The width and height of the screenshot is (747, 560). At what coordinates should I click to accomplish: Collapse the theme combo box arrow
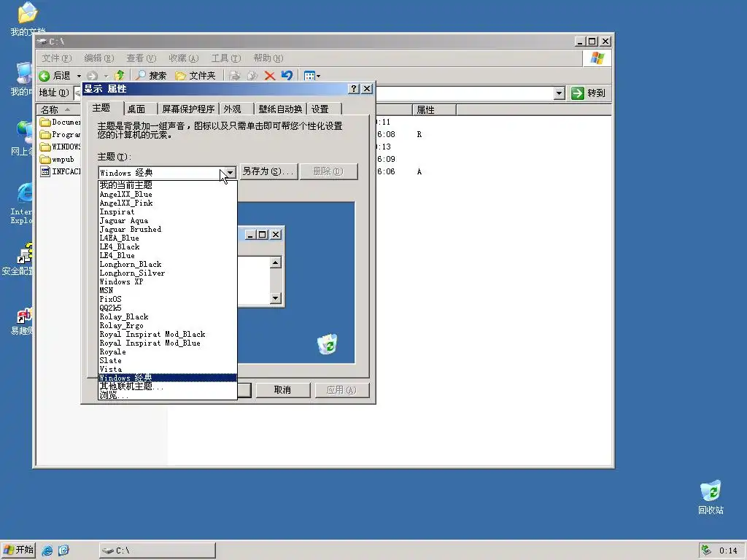[230, 172]
